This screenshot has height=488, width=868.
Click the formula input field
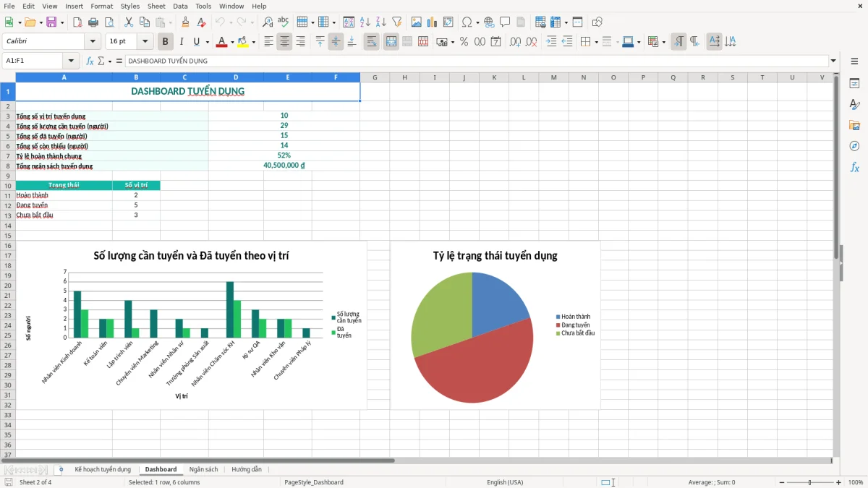pos(476,61)
